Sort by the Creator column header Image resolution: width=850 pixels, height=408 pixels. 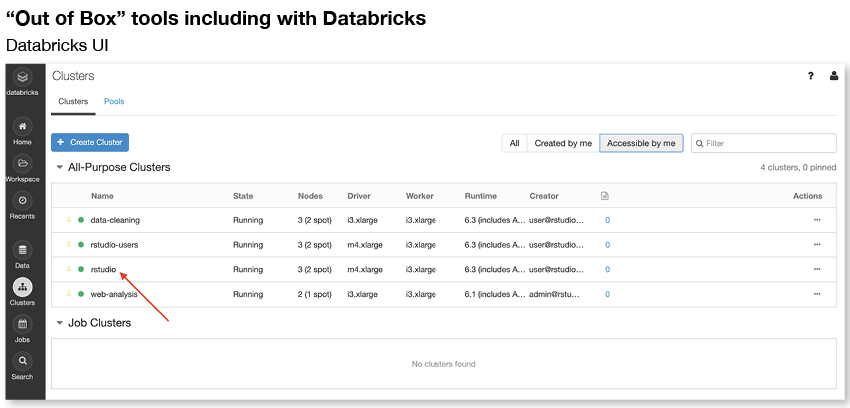point(544,196)
